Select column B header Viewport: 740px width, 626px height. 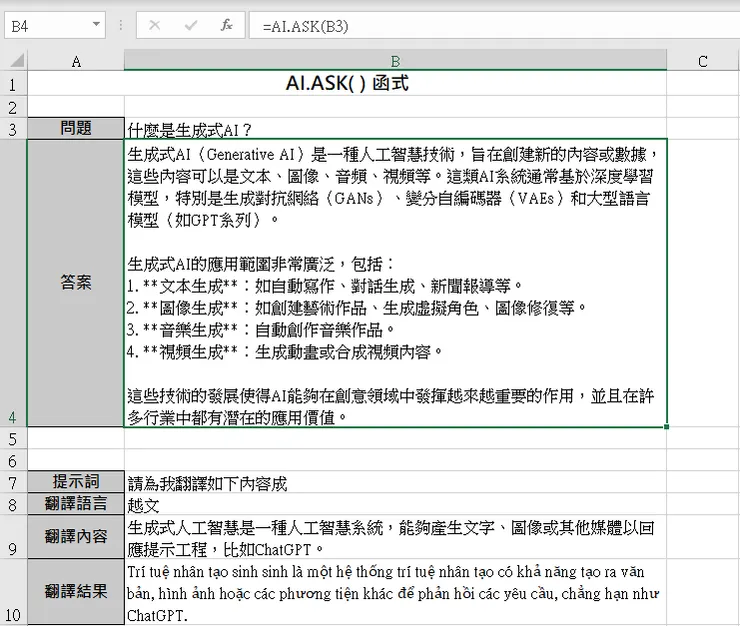395,61
